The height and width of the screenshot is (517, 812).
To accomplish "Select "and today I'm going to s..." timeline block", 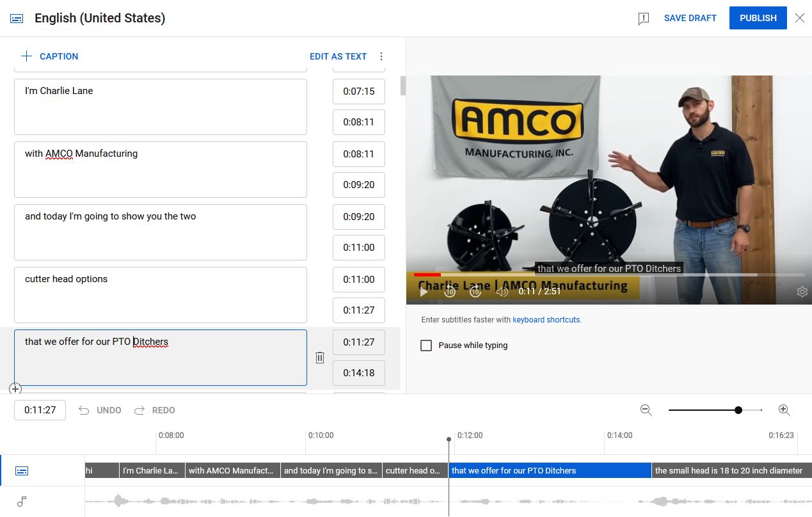I will pos(331,470).
